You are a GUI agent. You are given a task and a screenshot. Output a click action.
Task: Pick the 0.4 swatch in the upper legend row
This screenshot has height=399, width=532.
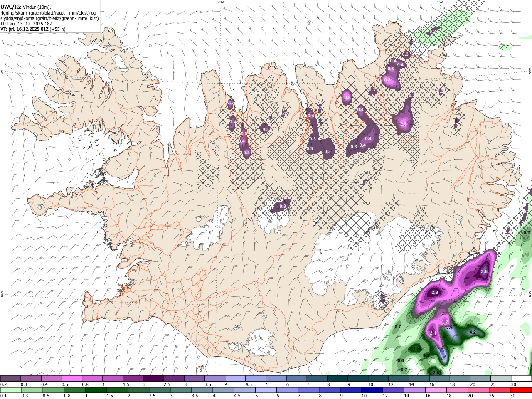point(51,378)
